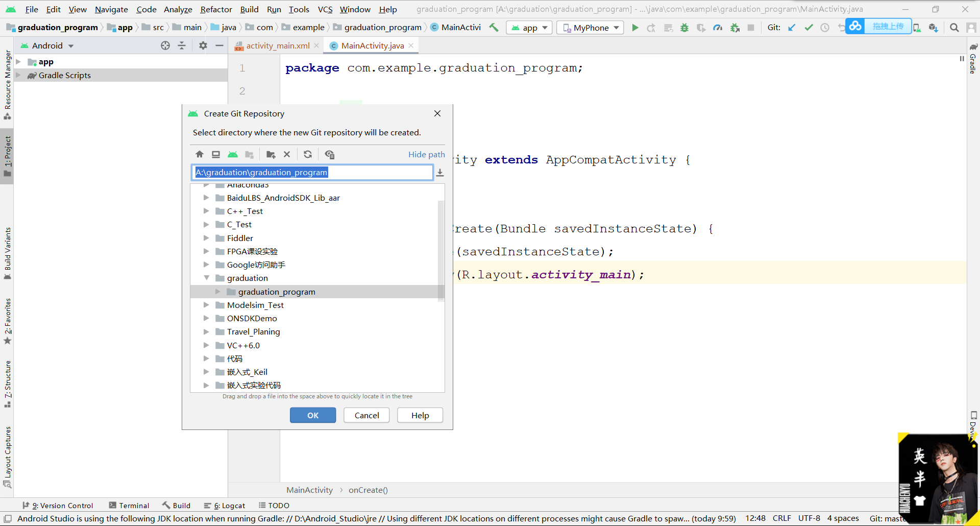Jump to Desktop directory in the dialog
This screenshot has width=980, height=526.
pyautogui.click(x=216, y=154)
